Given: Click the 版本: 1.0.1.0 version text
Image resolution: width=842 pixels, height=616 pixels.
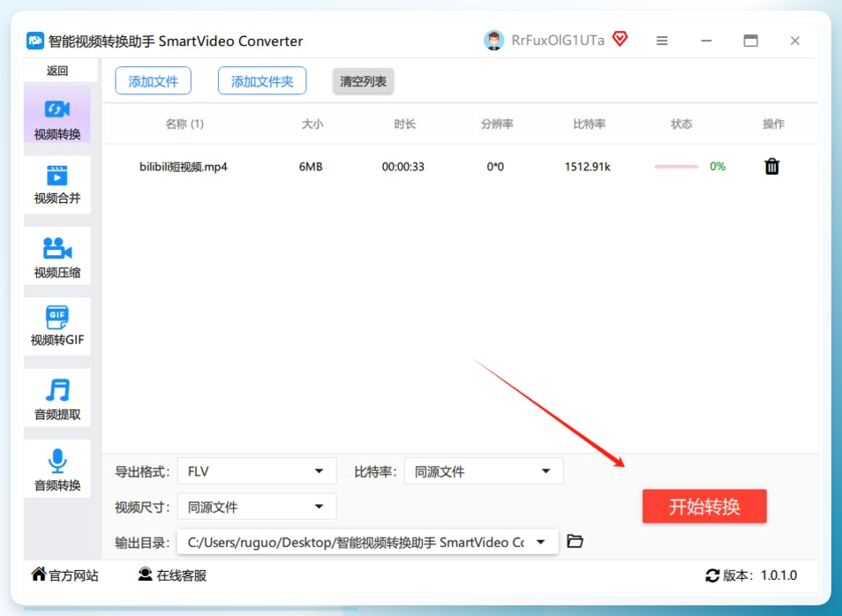Looking at the screenshot, I should (x=760, y=575).
